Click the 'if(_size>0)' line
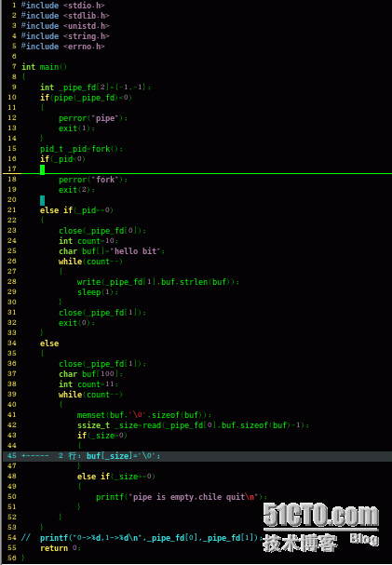Screen dimensions: 392x565 (x=102, y=436)
